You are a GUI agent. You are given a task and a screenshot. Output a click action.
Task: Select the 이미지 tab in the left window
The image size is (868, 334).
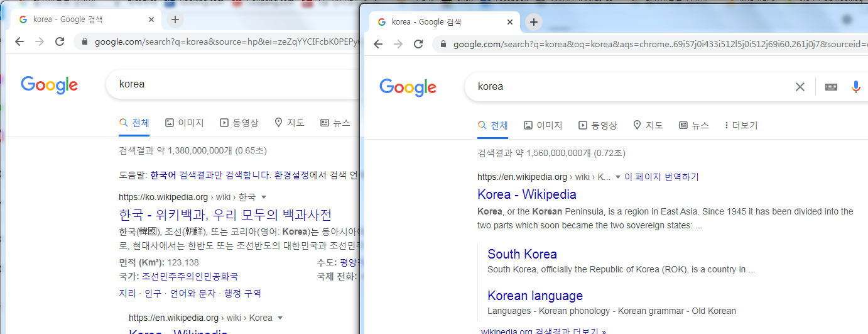(x=185, y=123)
